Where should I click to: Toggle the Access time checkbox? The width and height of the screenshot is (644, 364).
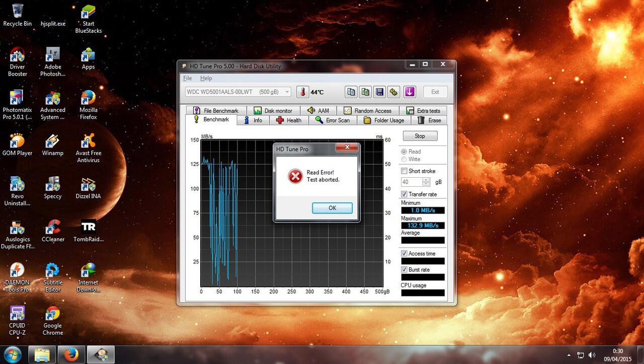coord(404,254)
